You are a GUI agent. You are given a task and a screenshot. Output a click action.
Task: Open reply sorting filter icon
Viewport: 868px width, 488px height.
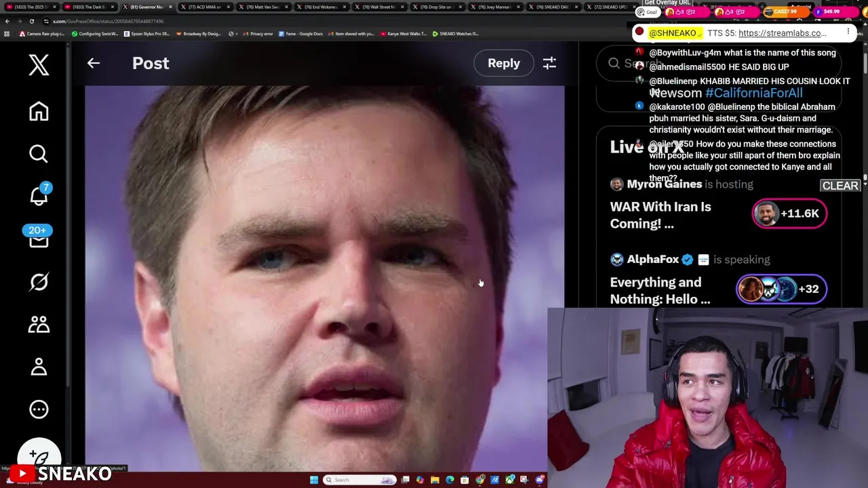click(549, 63)
